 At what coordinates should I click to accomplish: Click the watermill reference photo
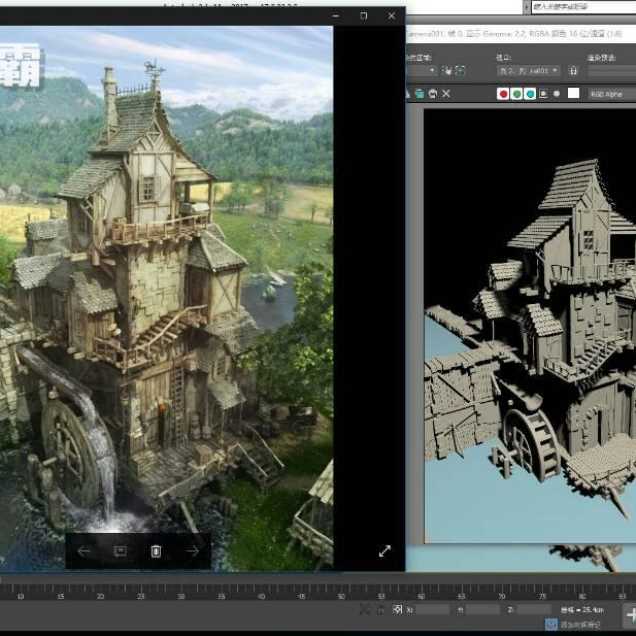(166, 298)
